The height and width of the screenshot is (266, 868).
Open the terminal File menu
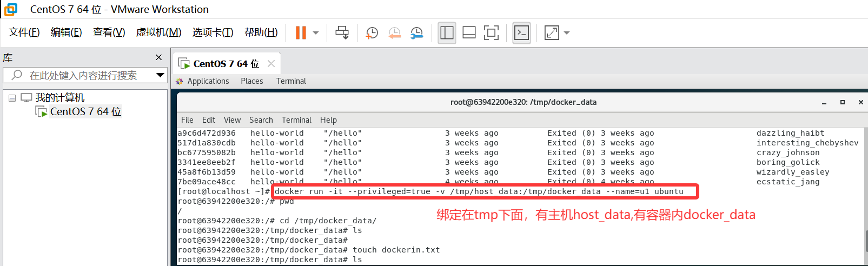tap(187, 120)
